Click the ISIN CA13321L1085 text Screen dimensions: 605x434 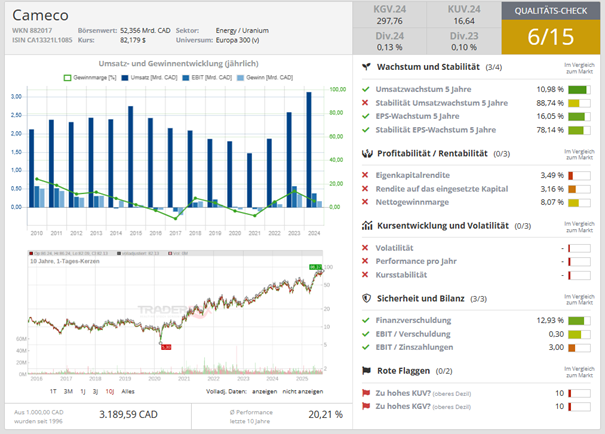pos(42,40)
